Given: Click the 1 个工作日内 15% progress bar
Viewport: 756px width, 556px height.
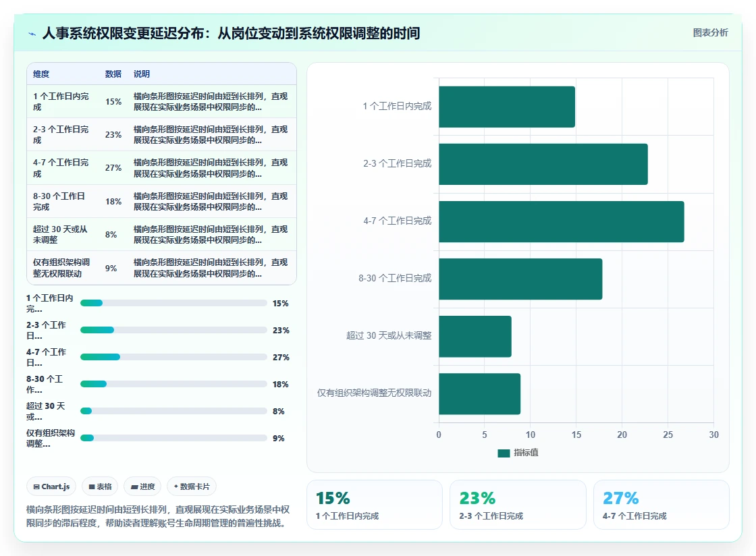Looking at the screenshot, I should click(173, 303).
